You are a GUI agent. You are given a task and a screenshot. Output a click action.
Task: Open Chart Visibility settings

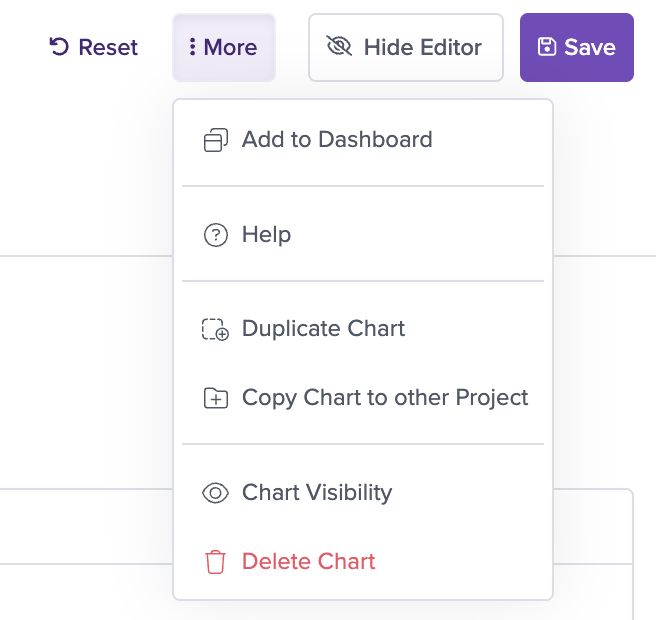pos(363,492)
